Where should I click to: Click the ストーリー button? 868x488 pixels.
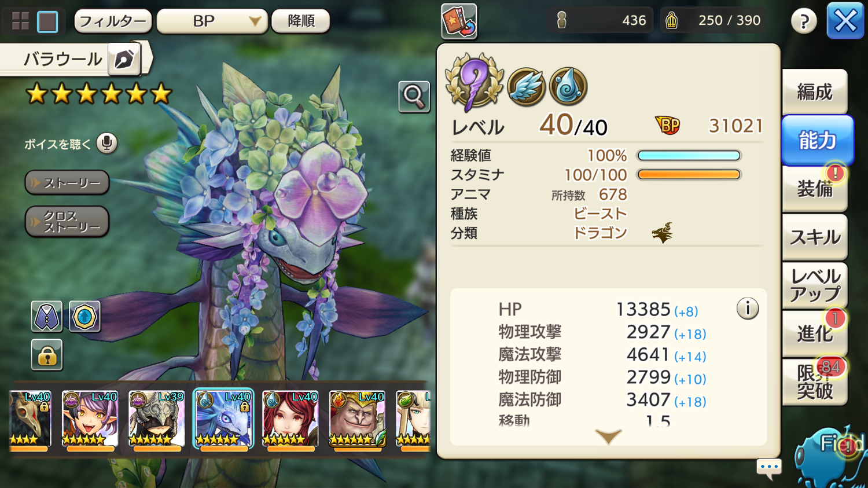coord(67,183)
